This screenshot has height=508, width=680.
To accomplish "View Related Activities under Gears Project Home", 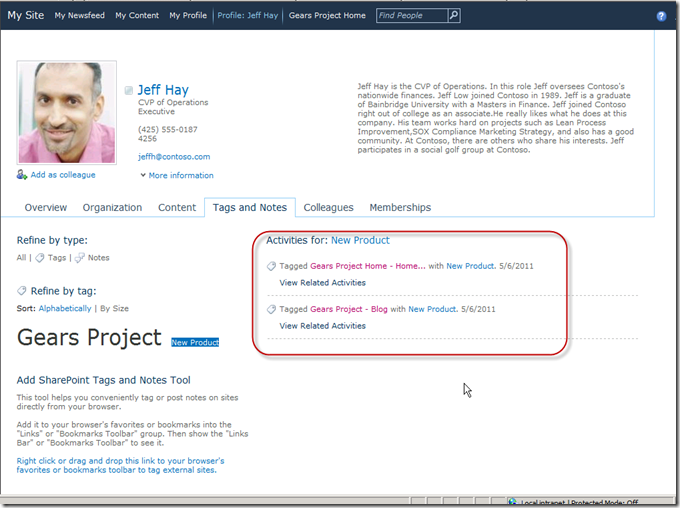I will coord(322,282).
